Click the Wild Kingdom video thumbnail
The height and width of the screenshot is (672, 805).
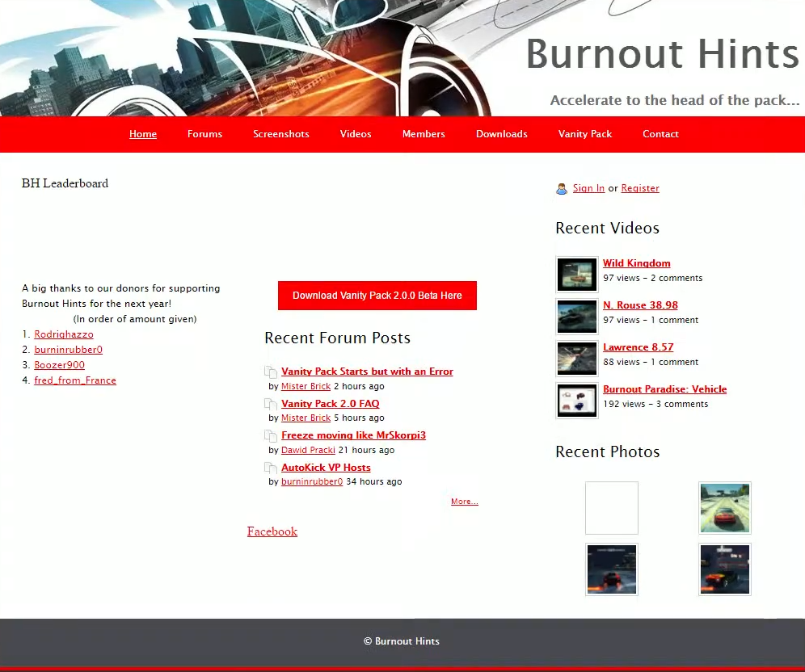(x=577, y=275)
